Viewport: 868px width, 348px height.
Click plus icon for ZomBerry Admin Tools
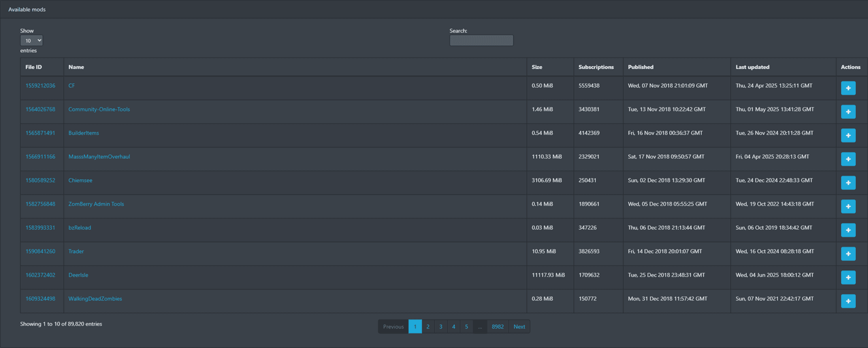tap(848, 206)
